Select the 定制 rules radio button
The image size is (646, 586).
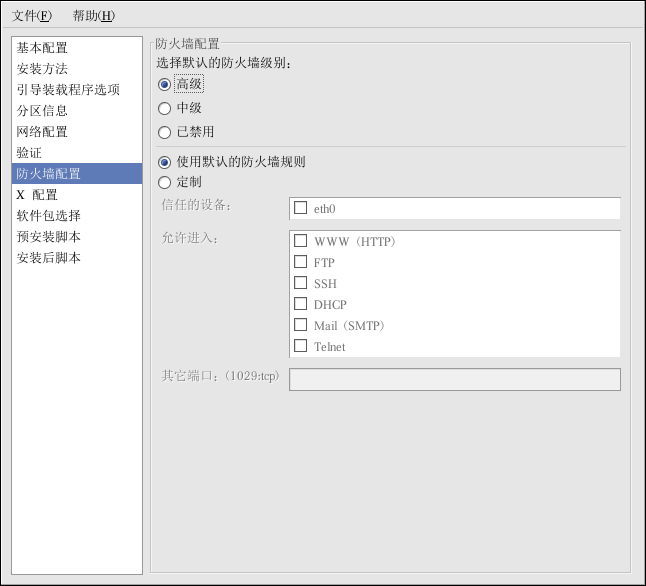165,182
